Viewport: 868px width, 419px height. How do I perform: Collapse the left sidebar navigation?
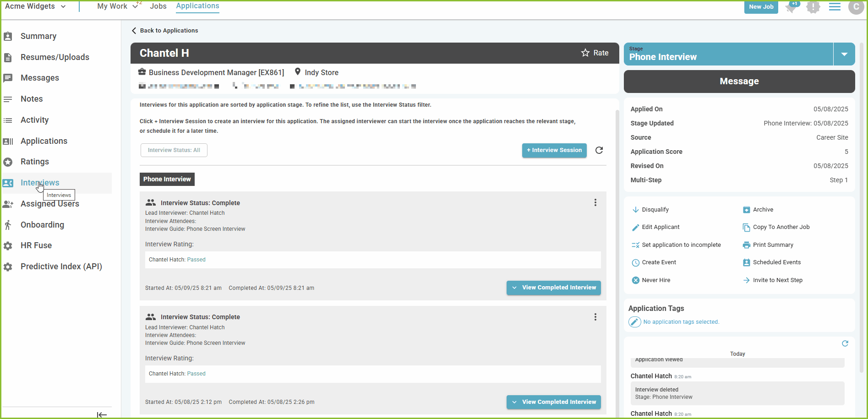(102, 414)
